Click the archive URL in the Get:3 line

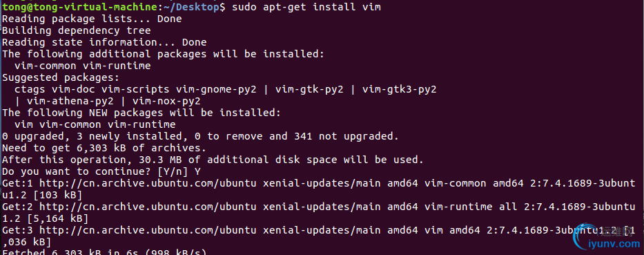[x=147, y=229]
